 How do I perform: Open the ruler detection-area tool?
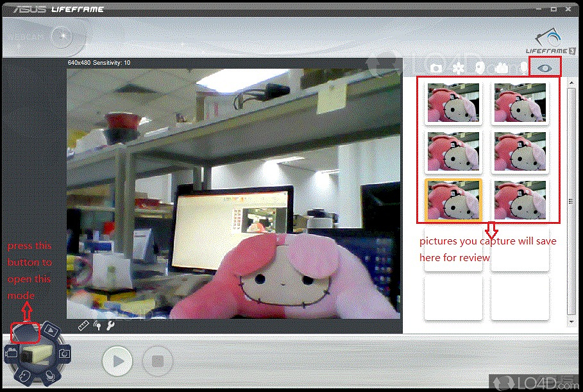click(x=83, y=326)
